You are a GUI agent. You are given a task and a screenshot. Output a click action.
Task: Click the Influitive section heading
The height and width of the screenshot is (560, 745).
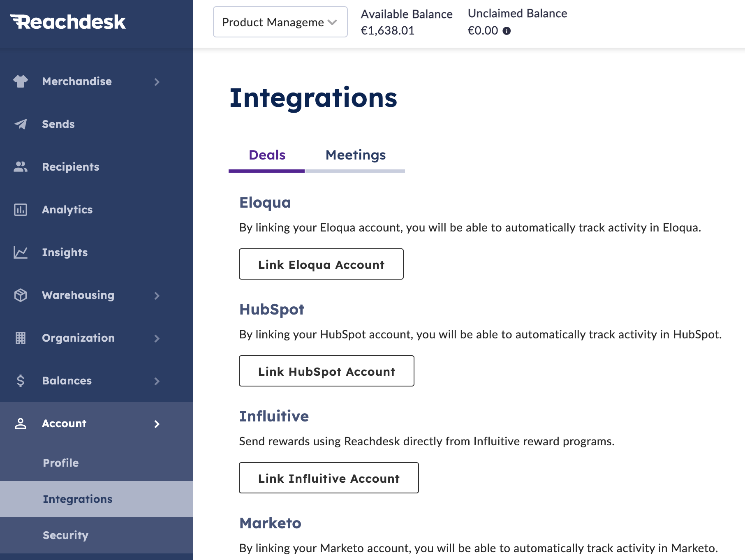click(274, 416)
